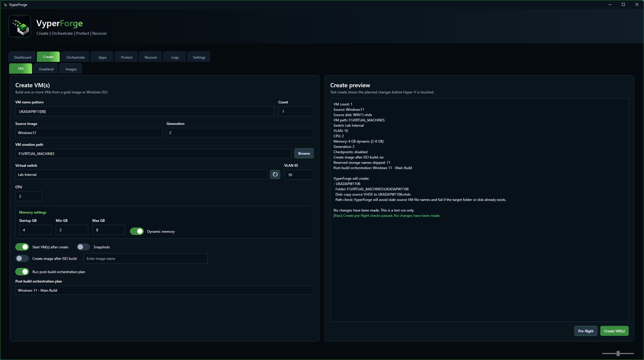Switch to the Dashboard tab
Image resolution: width=644 pixels, height=360 pixels.
pyautogui.click(x=23, y=57)
